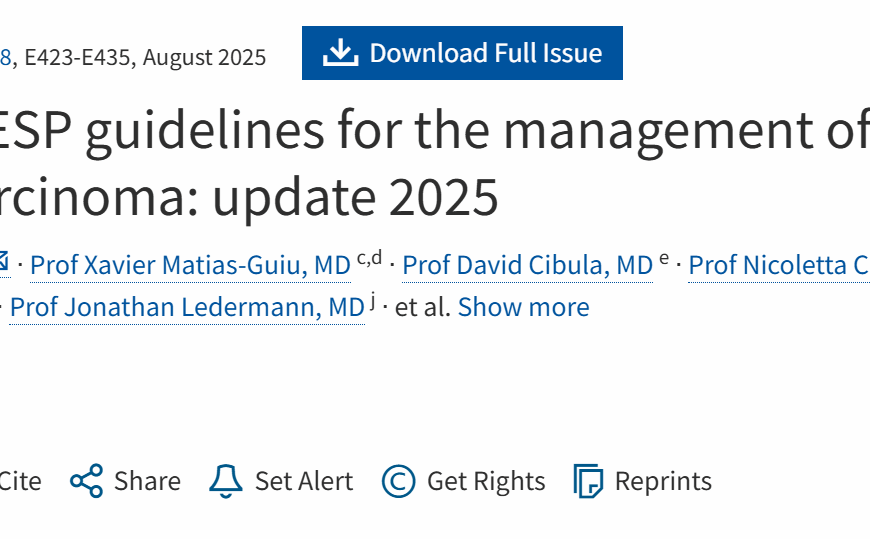This screenshot has height=539, width=870.
Task: Open the Get Rights text link
Action: pos(486,481)
